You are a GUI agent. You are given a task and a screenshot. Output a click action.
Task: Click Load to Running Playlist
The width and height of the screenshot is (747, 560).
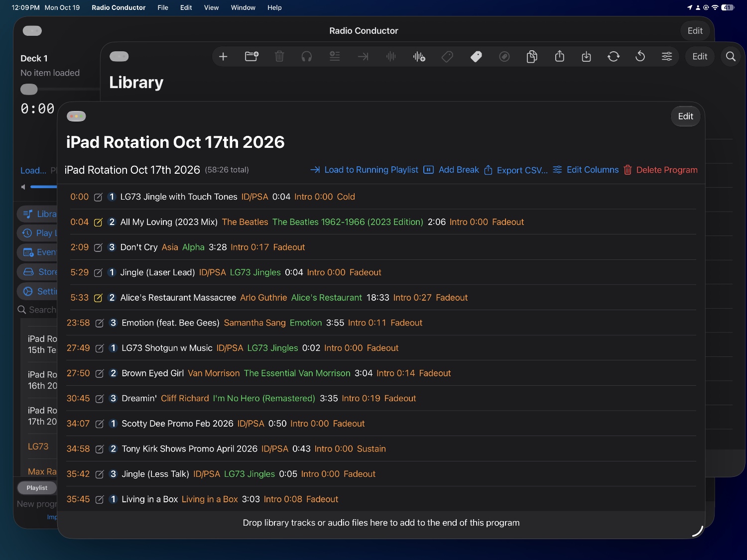tap(364, 170)
